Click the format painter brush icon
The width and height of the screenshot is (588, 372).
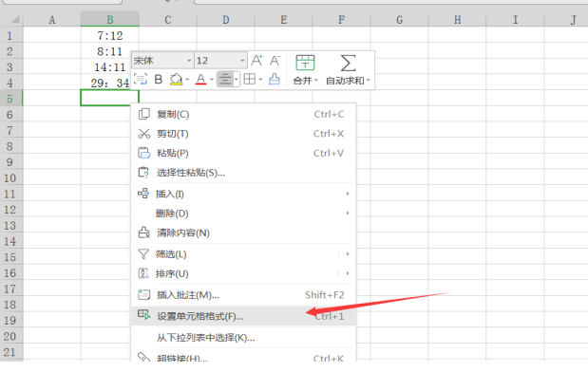pyautogui.click(x=275, y=79)
